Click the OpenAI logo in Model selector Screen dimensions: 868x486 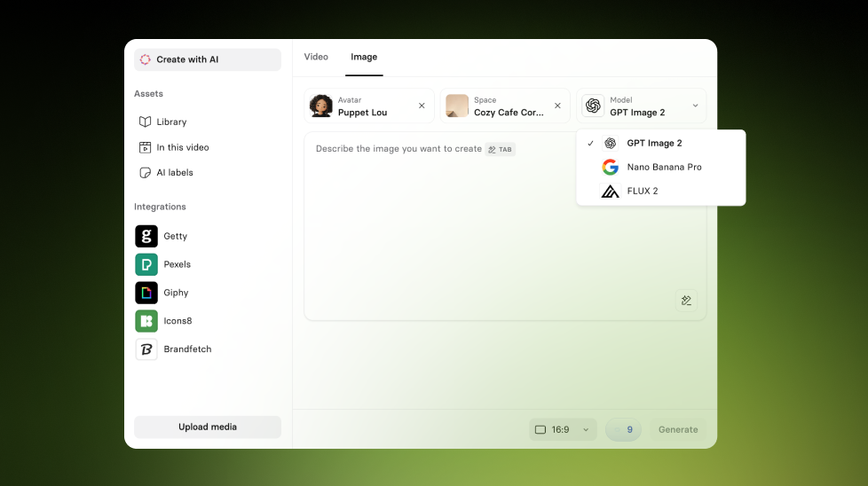(x=593, y=106)
